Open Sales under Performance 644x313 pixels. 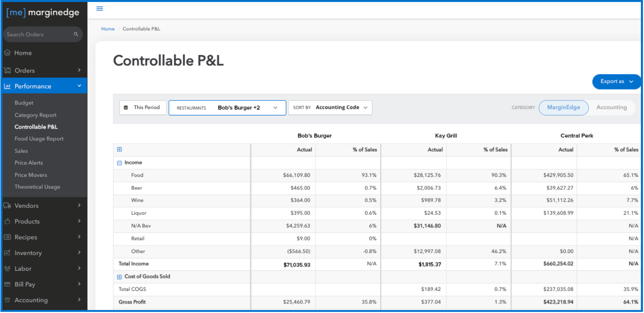(21, 151)
